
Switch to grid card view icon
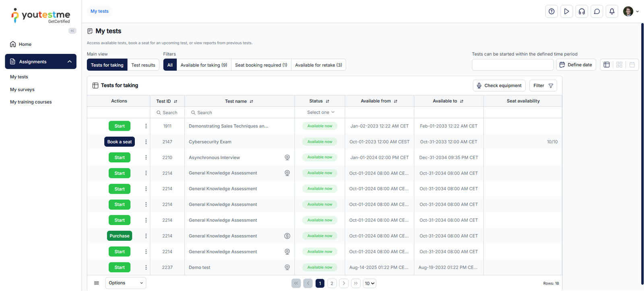tap(619, 65)
